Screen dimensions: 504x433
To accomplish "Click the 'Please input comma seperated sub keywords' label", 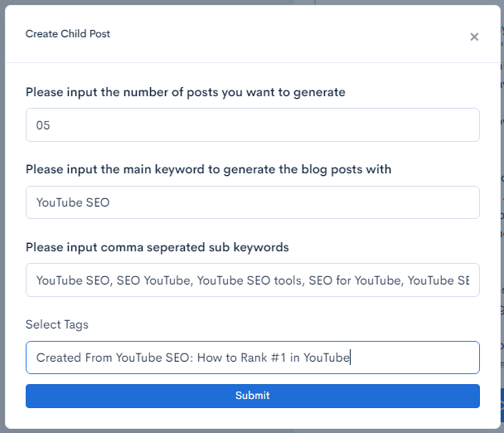I will click(x=157, y=247).
